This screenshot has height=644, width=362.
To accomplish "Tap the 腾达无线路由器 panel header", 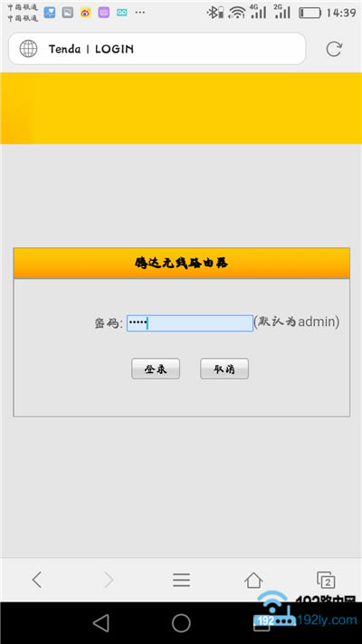I will 181,264.
